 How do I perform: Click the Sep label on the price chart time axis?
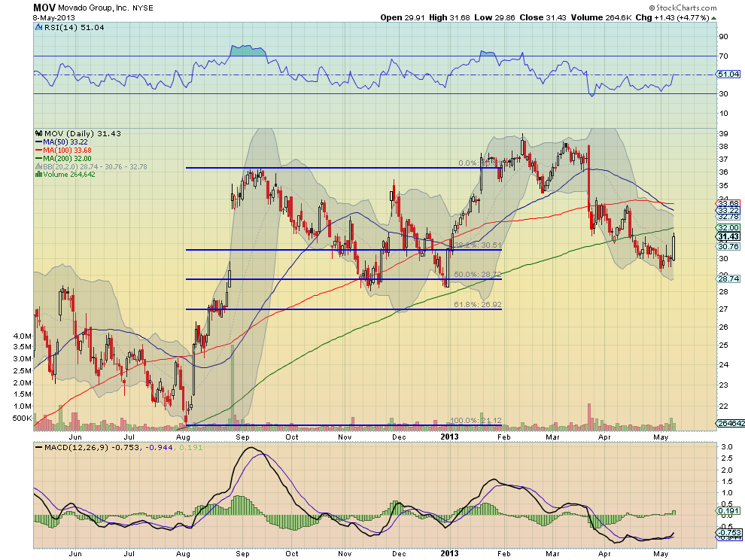[242, 437]
